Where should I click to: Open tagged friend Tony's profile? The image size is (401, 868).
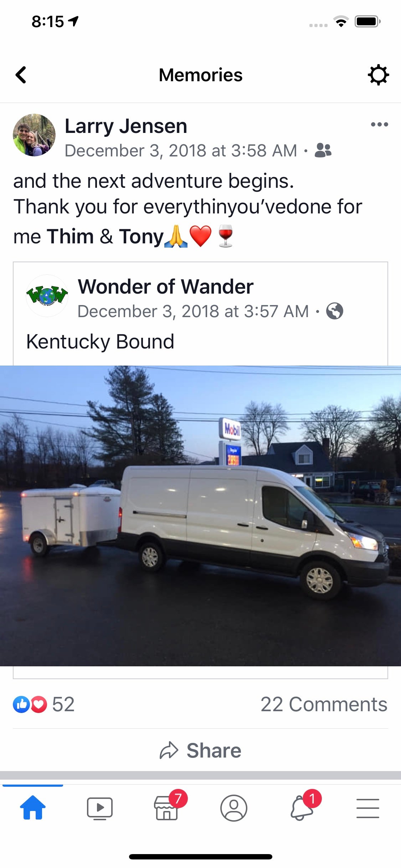(141, 236)
